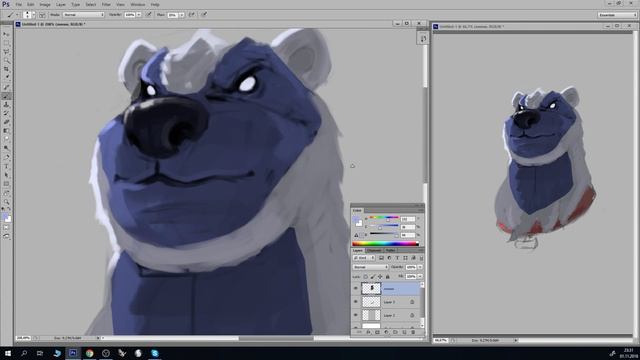Open the Layer menu
The height and width of the screenshot is (360, 640).
point(61,4)
